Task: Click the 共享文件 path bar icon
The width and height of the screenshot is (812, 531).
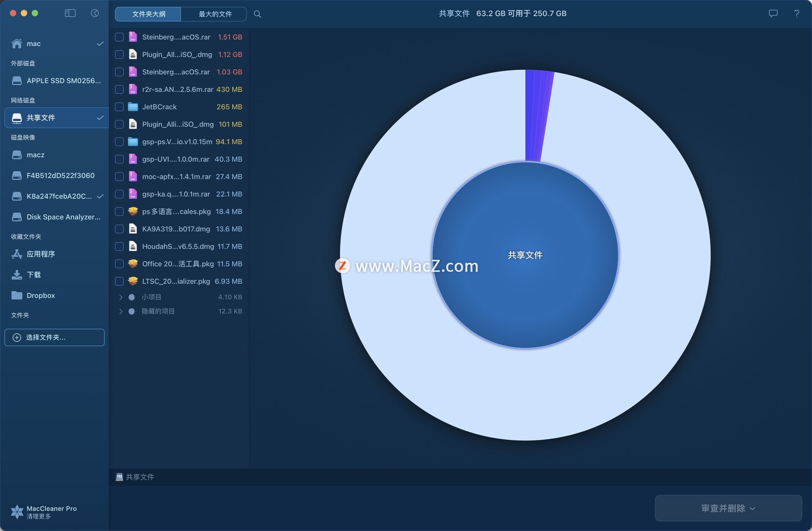Action: (x=119, y=477)
